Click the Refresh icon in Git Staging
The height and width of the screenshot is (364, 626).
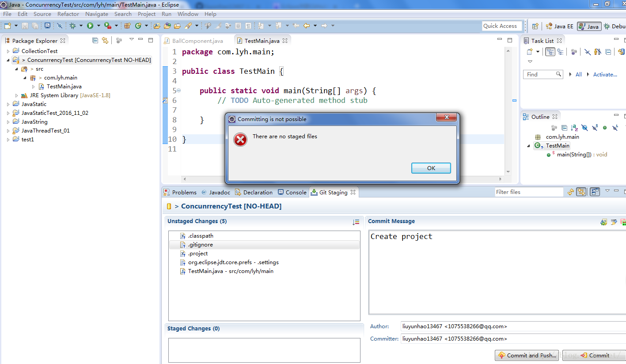571,192
